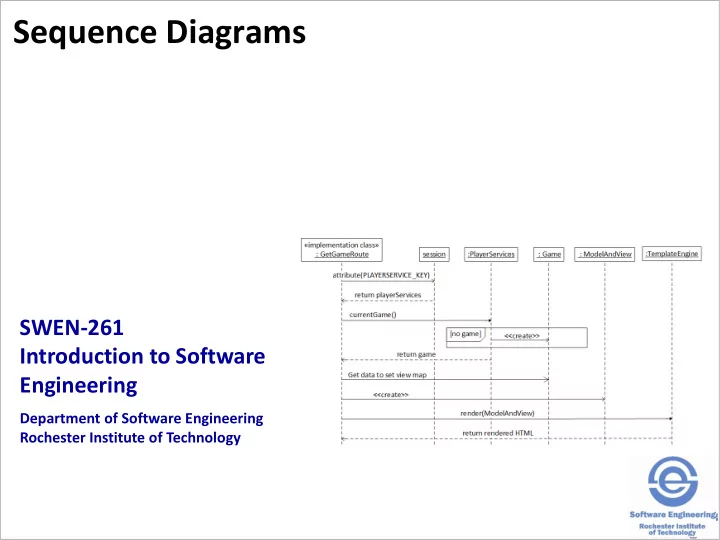Image resolution: width=720 pixels, height=540 pixels.
Task: Click 'return playerServices' message label
Action: coord(388,295)
